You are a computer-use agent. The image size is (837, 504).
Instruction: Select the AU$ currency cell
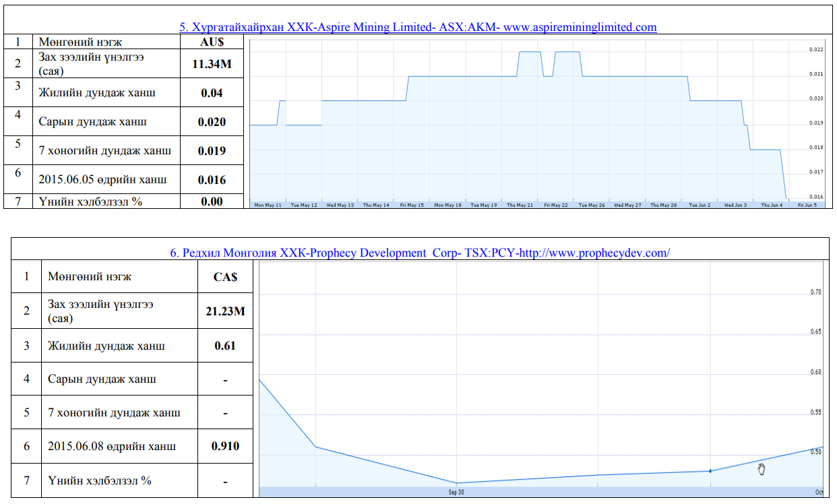click(x=212, y=42)
